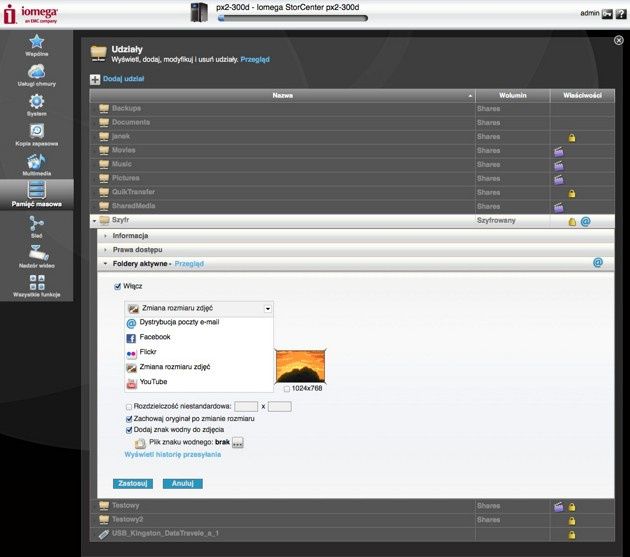The image size is (630, 557).
Task: Click lock icon in Testowy2 row
Action: [572, 521]
